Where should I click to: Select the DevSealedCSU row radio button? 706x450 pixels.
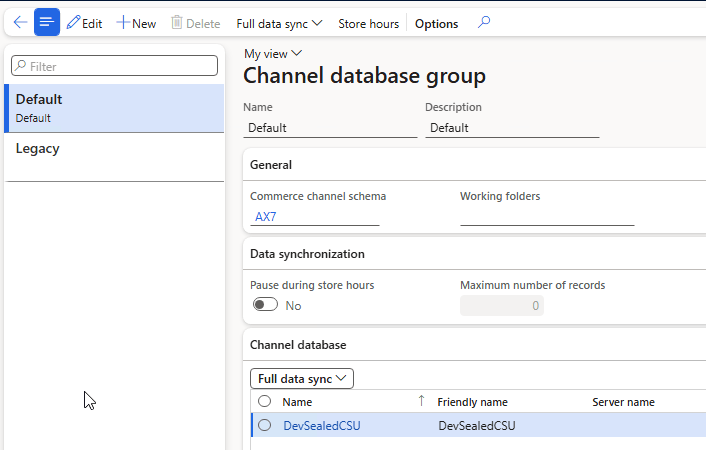pyautogui.click(x=265, y=425)
